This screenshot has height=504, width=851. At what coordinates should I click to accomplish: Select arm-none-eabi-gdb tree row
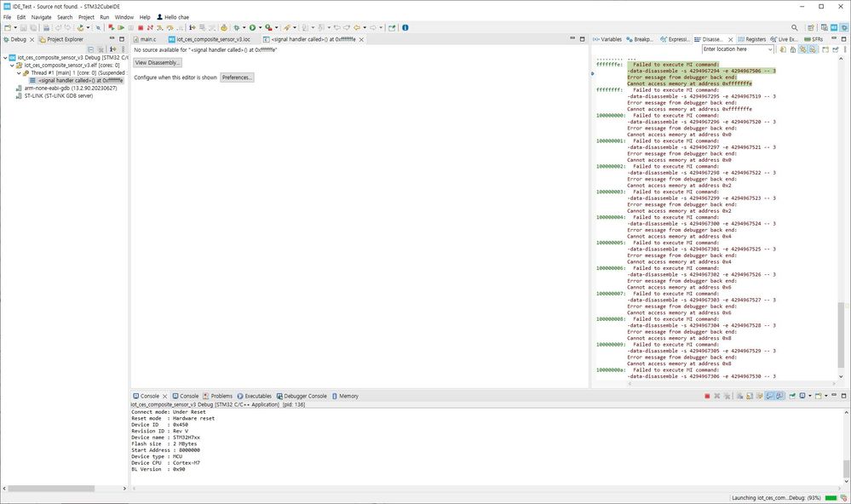(x=66, y=88)
